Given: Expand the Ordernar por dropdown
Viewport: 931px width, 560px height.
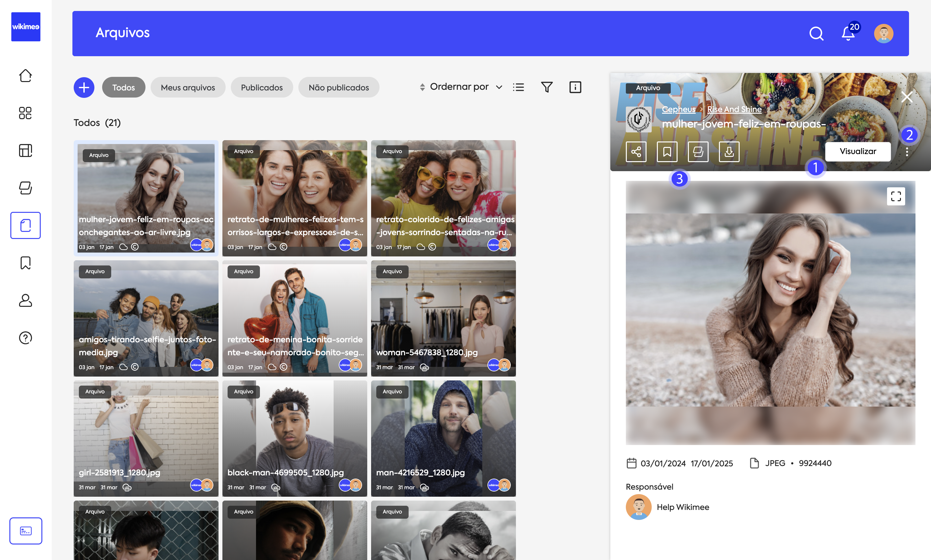Looking at the screenshot, I should click(x=461, y=87).
